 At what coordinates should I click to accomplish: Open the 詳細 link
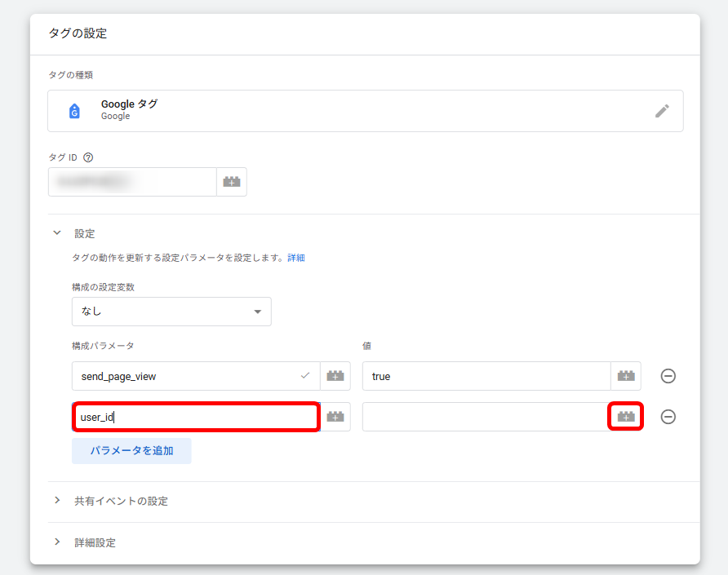(x=295, y=258)
